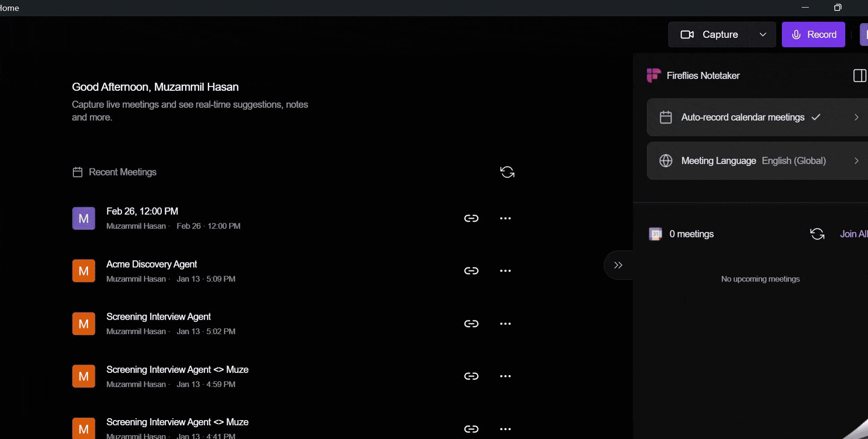Expand Auto-record calendar meetings settings
This screenshot has width=868, height=439.
pyautogui.click(x=856, y=117)
